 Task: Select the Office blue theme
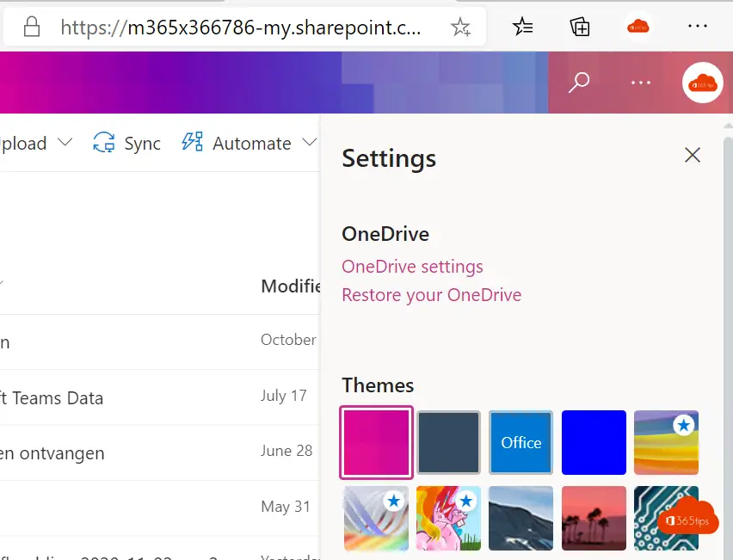pyautogui.click(x=520, y=443)
